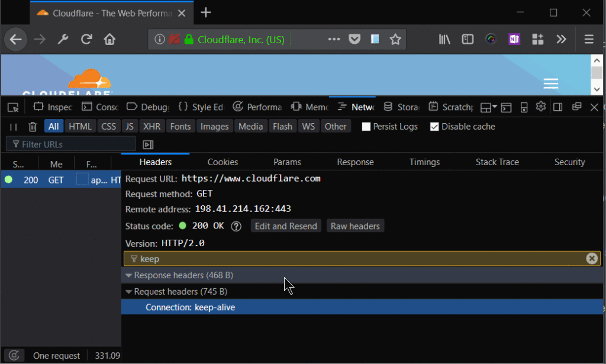Screen dimensions: 606x364
Task: Click page scrollbar down arrow
Action: [597, 89]
